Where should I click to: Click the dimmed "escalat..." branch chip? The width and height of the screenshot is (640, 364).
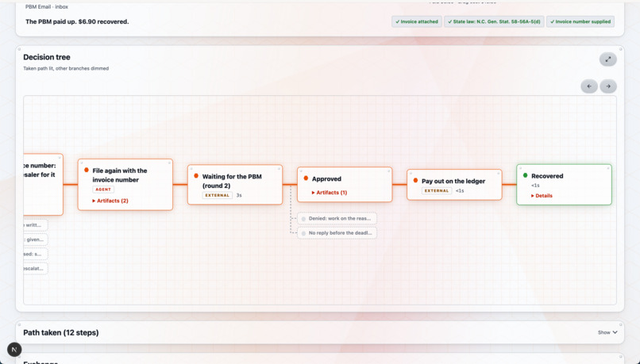click(36, 269)
